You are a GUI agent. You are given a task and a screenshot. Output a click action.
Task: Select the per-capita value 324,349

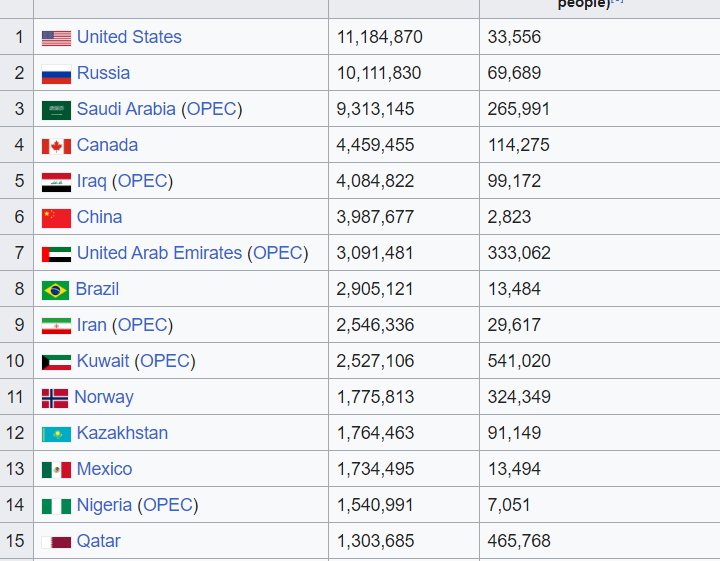click(519, 397)
